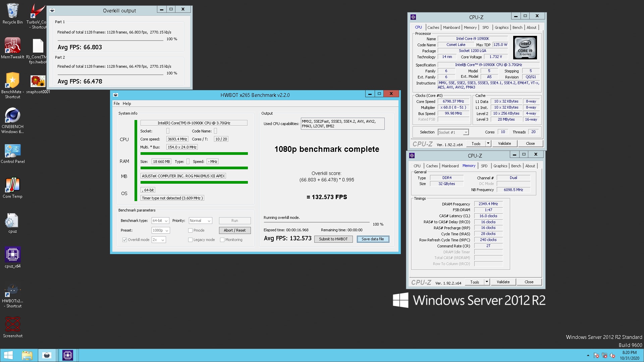Screen dimensions: 644x362
Task: Open the TurboV Core shortcut icon
Action: (37, 16)
